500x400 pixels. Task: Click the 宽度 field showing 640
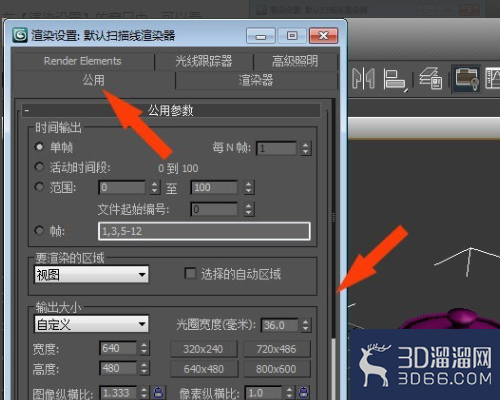coord(118,348)
